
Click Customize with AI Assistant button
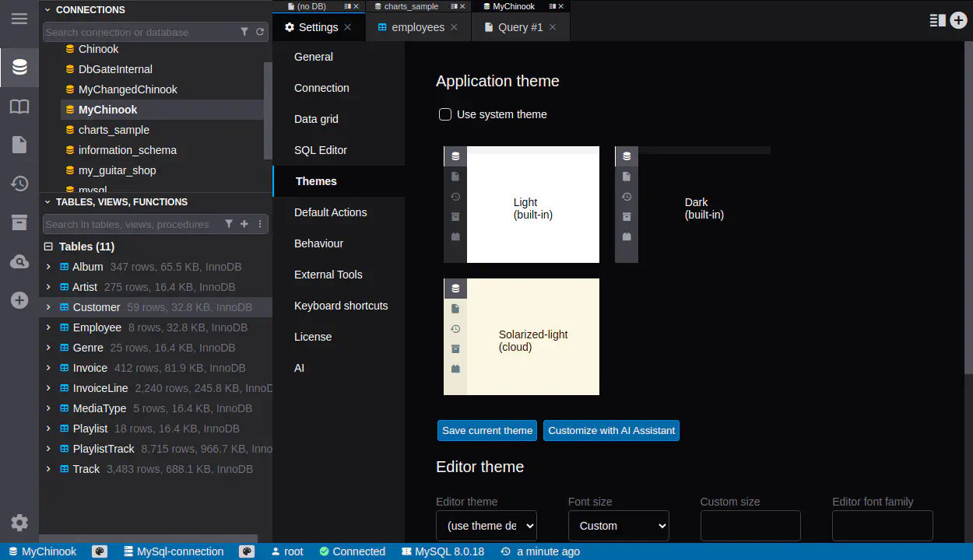(611, 431)
